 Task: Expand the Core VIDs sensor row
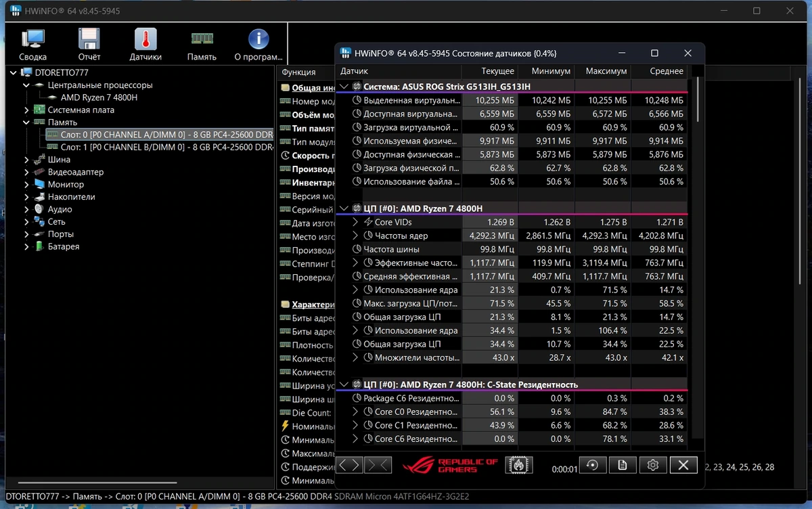(x=356, y=222)
